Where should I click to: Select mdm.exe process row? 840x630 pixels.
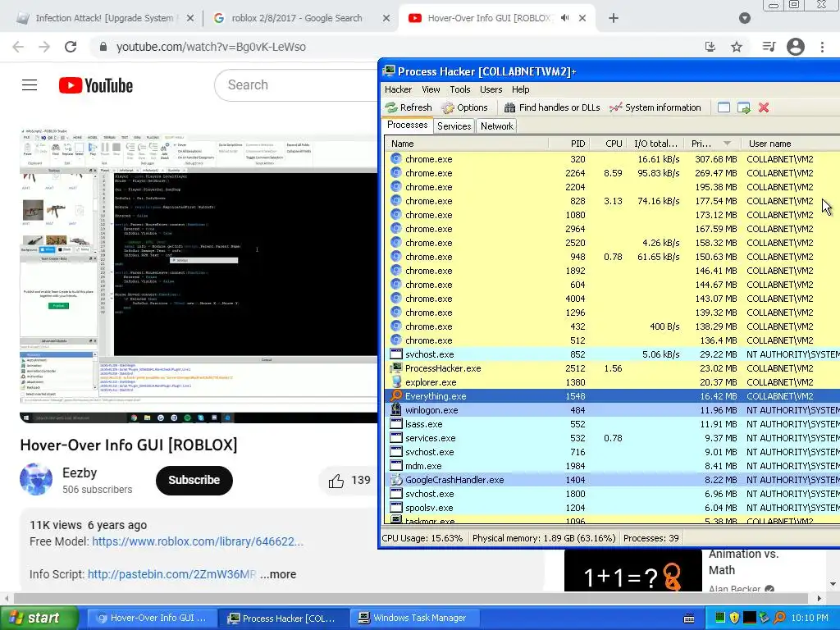(612, 466)
